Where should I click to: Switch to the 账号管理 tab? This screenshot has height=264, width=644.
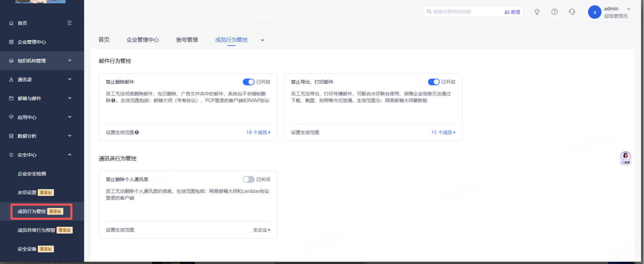tap(187, 40)
